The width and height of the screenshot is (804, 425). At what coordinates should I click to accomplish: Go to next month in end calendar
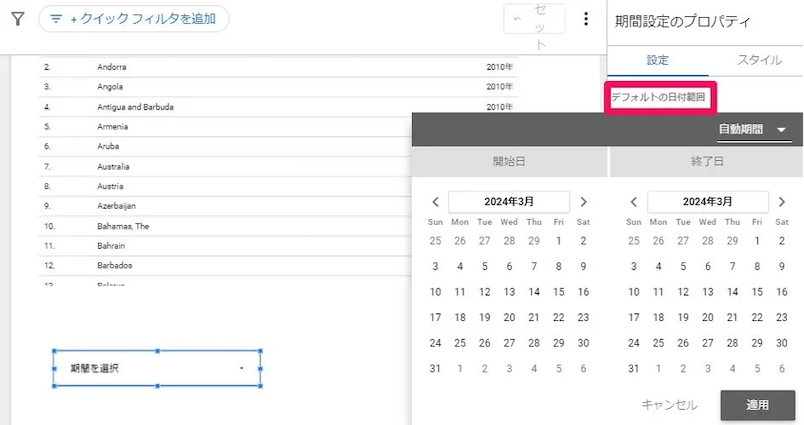click(783, 202)
